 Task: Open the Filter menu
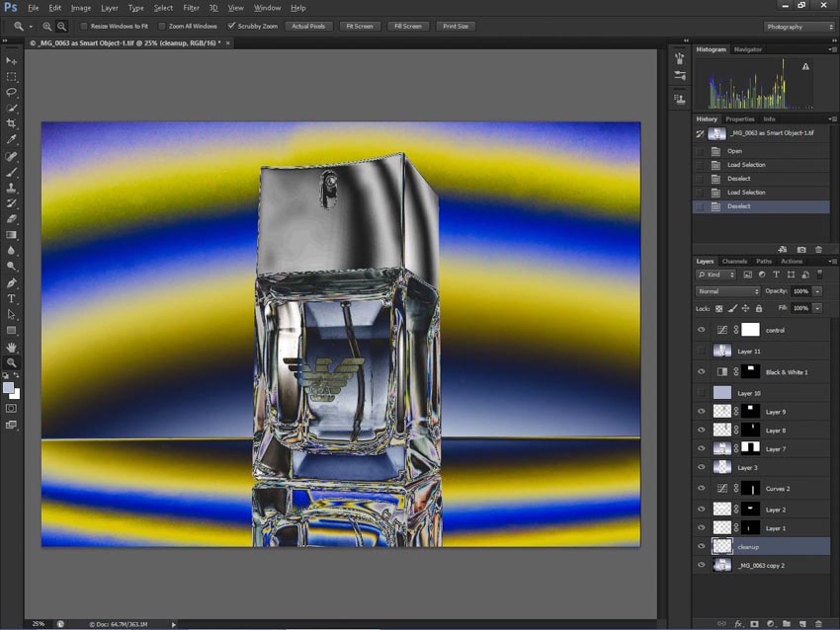(192, 8)
